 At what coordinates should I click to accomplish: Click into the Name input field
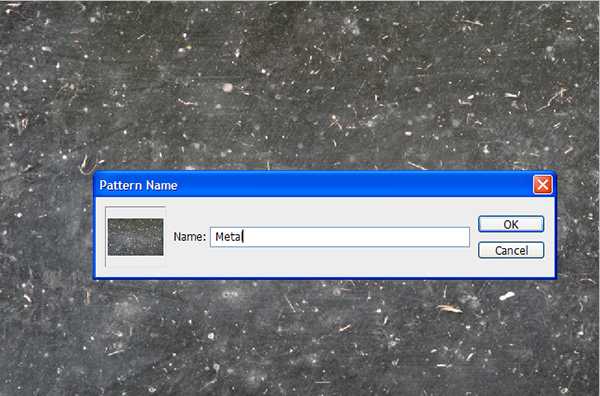point(340,237)
